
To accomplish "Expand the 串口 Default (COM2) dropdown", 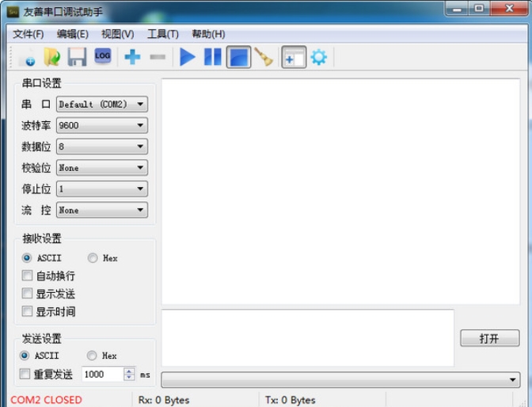I will click(102, 105).
